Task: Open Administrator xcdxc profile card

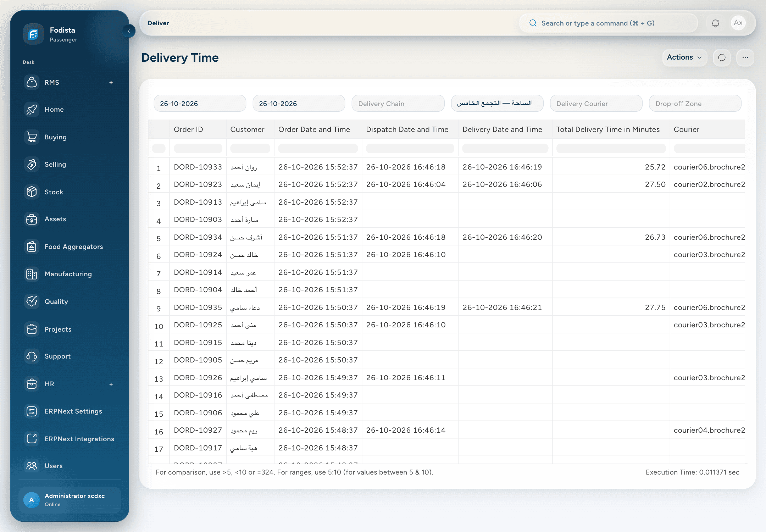Action: (70, 500)
